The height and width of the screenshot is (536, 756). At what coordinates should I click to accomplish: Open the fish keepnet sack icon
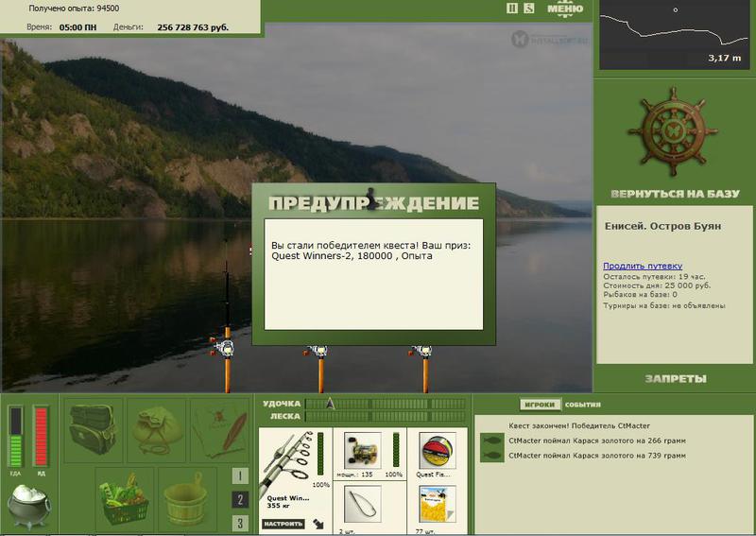point(156,430)
